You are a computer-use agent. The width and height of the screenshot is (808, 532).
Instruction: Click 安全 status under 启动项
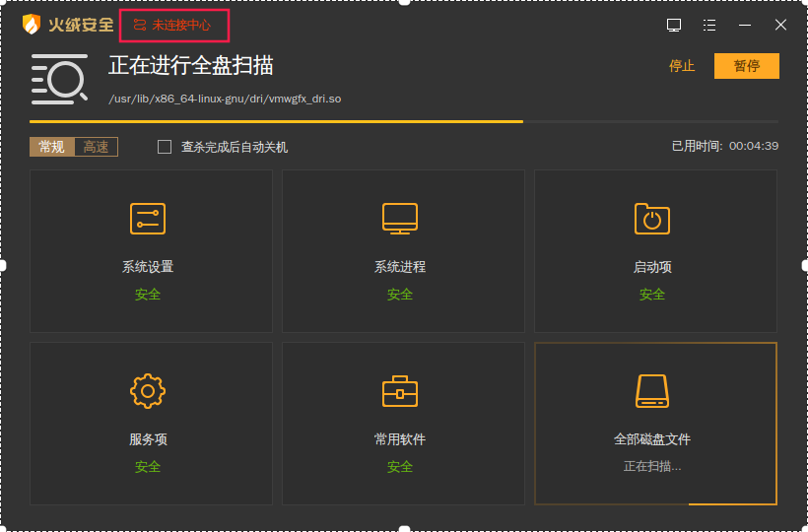point(652,295)
